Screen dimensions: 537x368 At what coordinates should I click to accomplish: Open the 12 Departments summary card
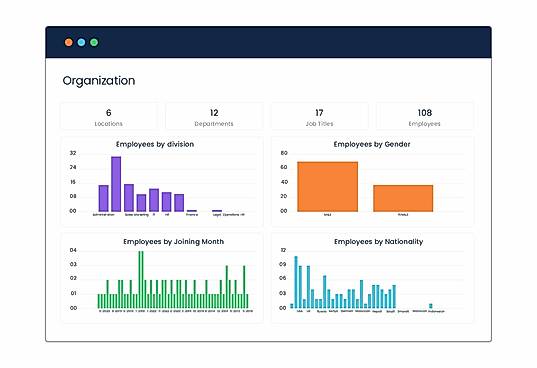coord(214,116)
